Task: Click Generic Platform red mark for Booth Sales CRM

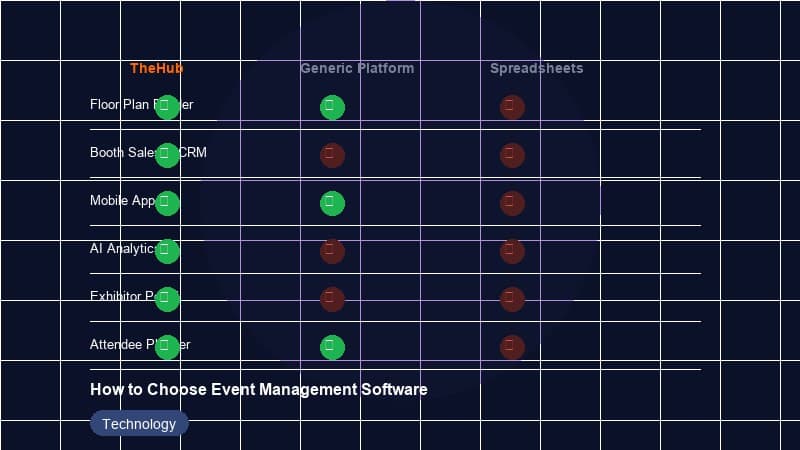Action: pyautogui.click(x=332, y=155)
